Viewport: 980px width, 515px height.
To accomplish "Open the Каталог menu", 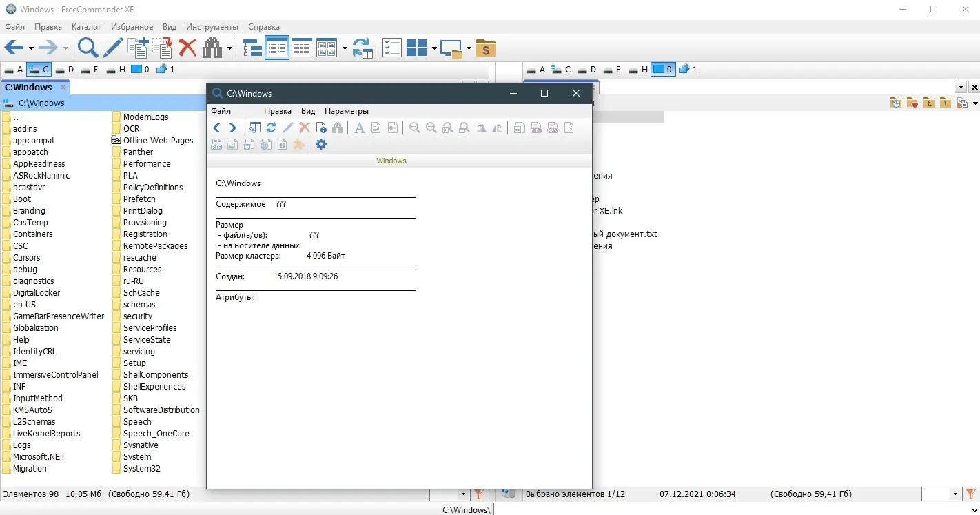I will point(86,27).
